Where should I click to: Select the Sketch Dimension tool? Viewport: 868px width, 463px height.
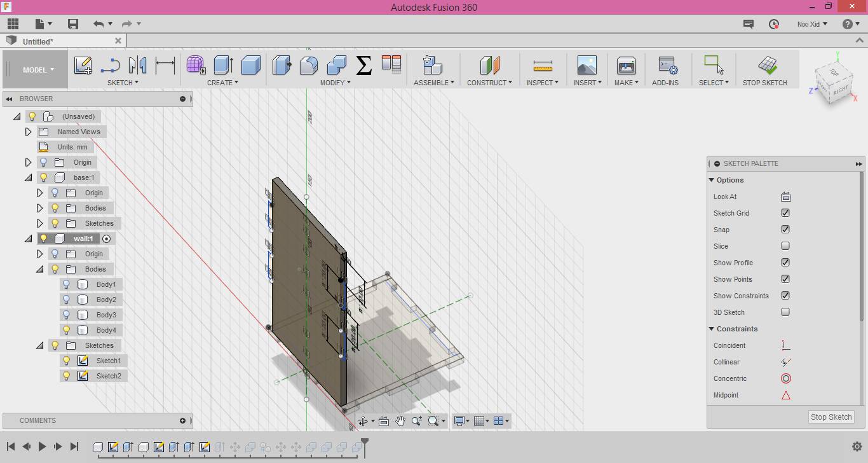165,65
